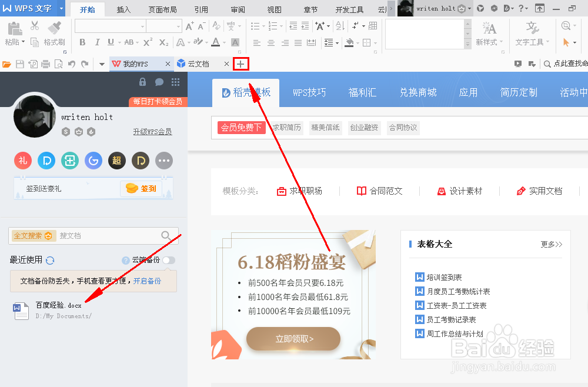Add a new tab with the plus button
This screenshot has width=588, height=387.
pyautogui.click(x=240, y=64)
